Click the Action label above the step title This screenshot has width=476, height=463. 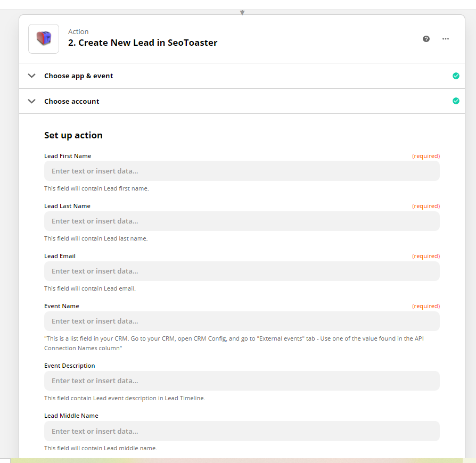(x=78, y=31)
